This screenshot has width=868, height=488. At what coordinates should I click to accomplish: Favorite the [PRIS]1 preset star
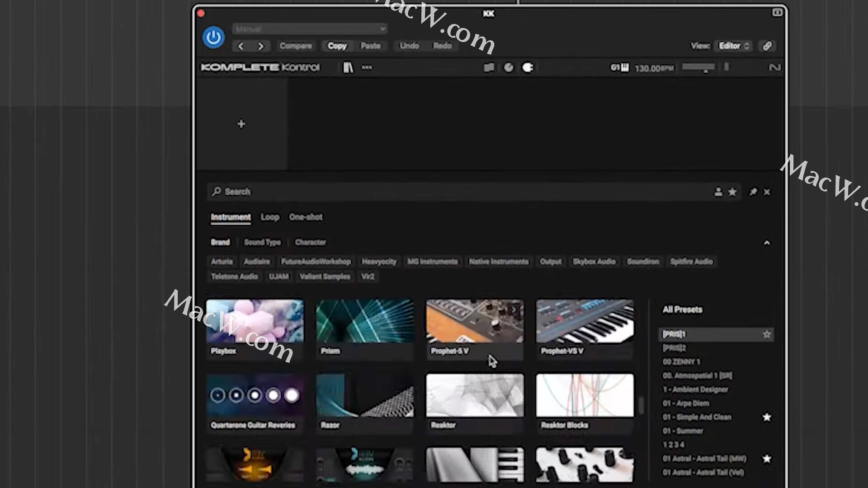767,334
